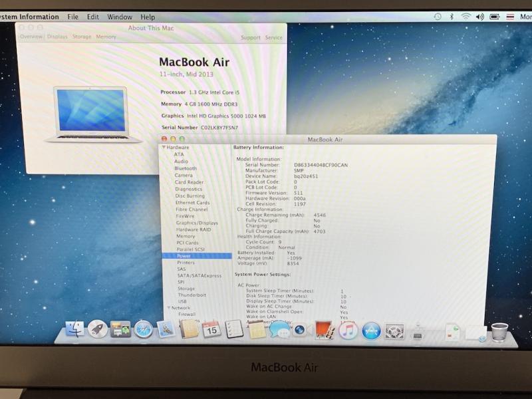Select Graphics/Displays in the sidebar
The height and width of the screenshot is (399, 532).
(197, 223)
